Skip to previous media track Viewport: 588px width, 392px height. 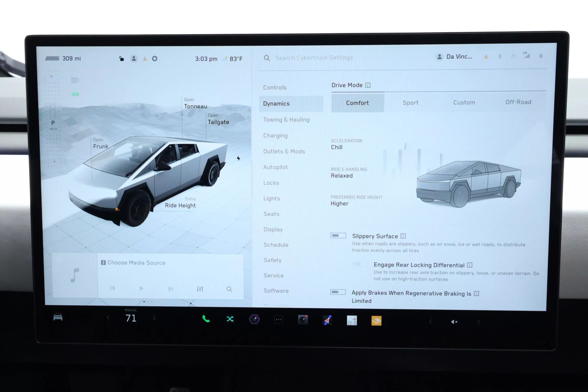pyautogui.click(x=113, y=288)
